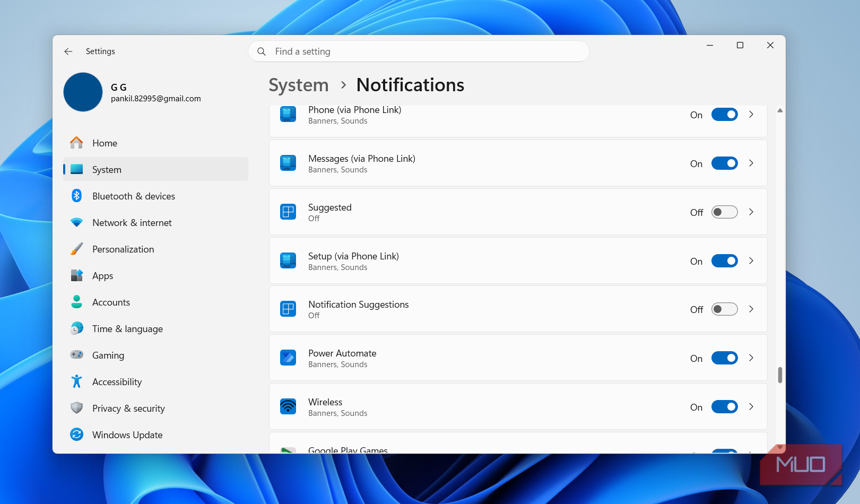The image size is (860, 504).
Task: Click the Time & language clock icon
Action: pyautogui.click(x=77, y=328)
